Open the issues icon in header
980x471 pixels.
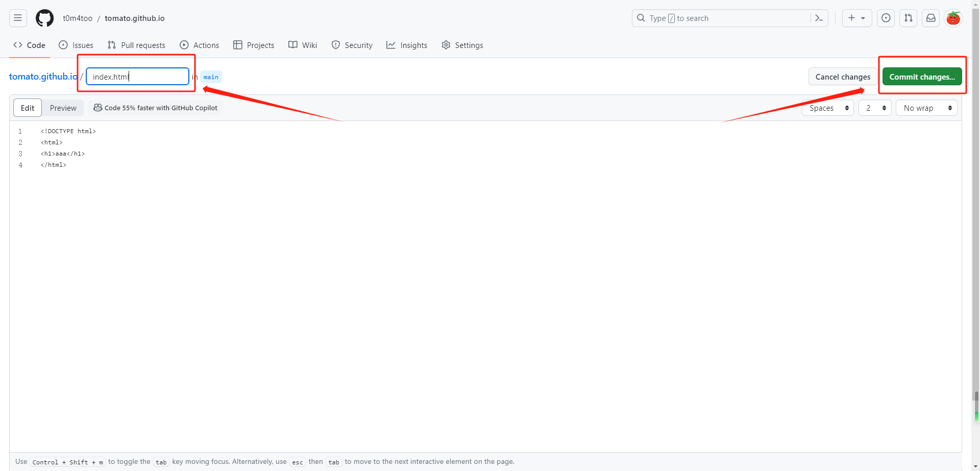[x=886, y=18]
